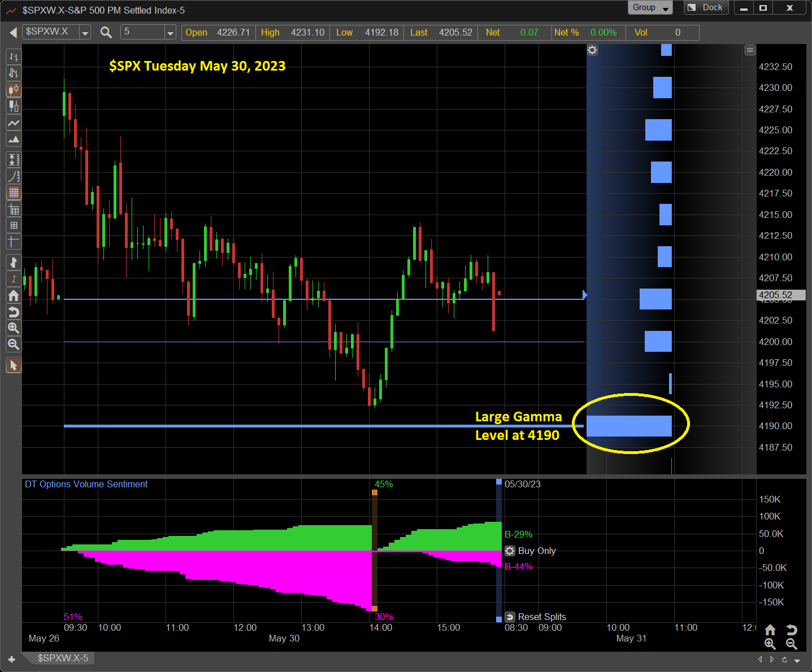
Task: Zoom in using left toolbar magnifier
Action: point(14,328)
